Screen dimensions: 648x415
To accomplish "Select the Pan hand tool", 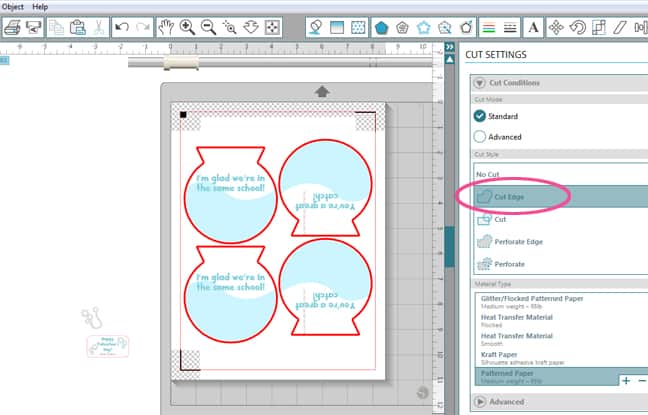I will (x=165, y=28).
